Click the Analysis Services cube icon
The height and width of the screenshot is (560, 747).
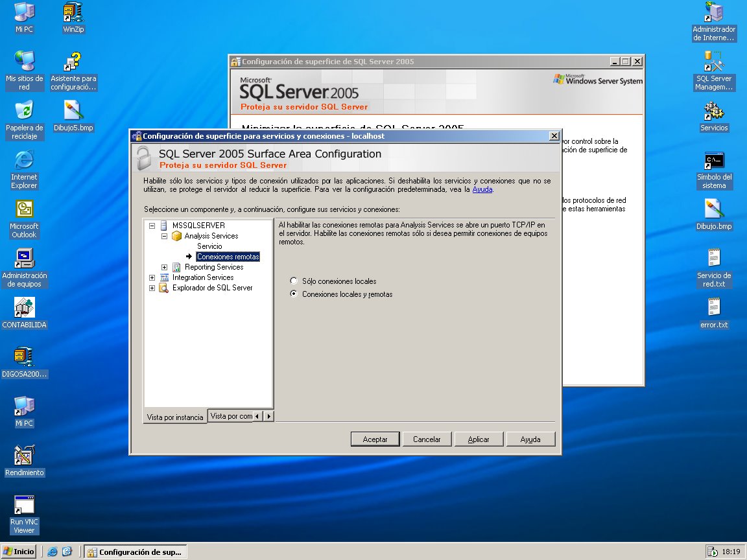177,236
